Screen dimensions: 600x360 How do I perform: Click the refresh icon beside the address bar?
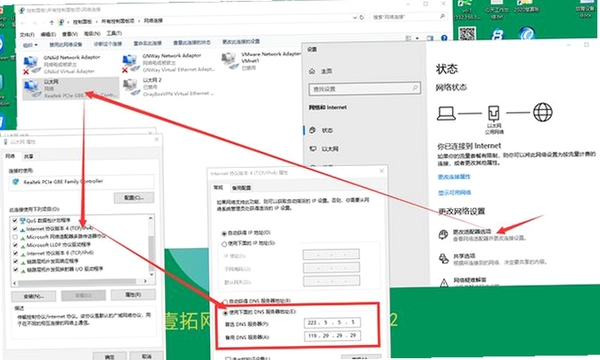click(x=362, y=17)
